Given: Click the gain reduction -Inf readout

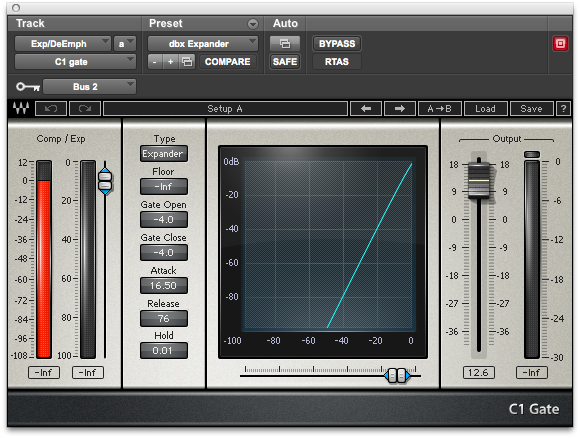Looking at the screenshot, I should (88, 373).
